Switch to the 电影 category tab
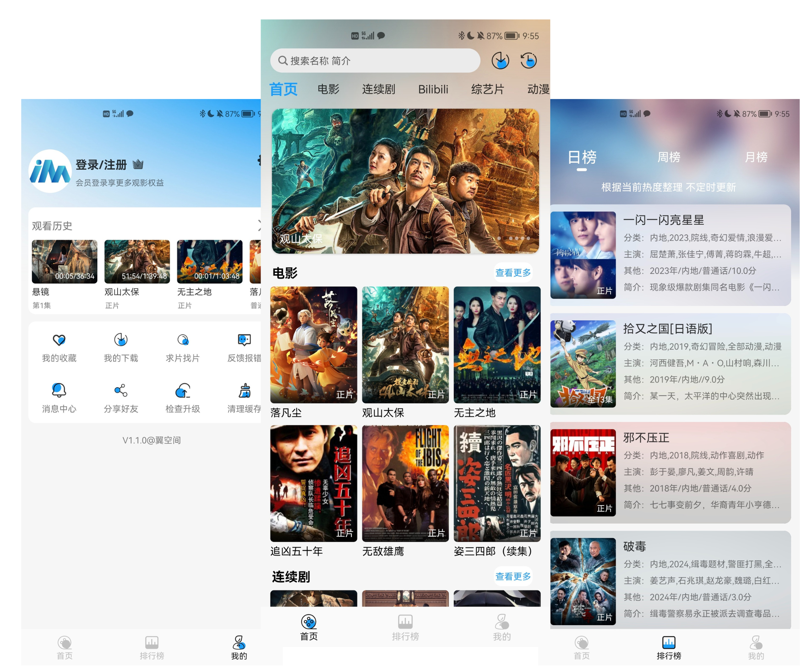 328,89
